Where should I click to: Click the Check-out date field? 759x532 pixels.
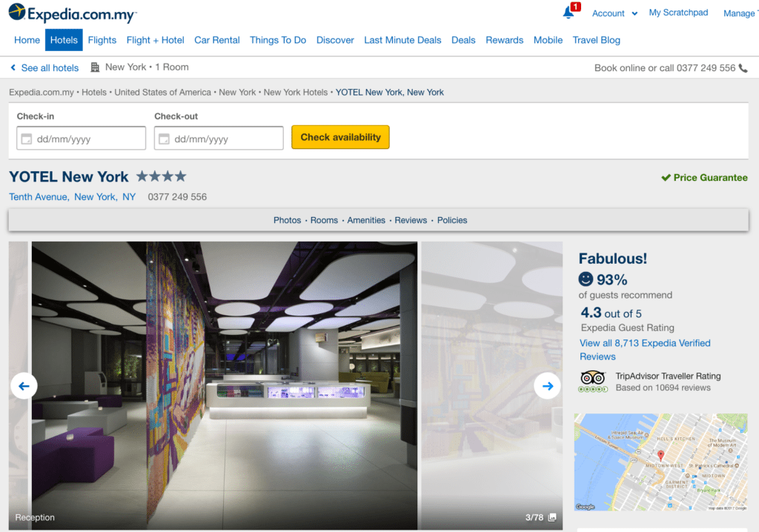point(219,138)
